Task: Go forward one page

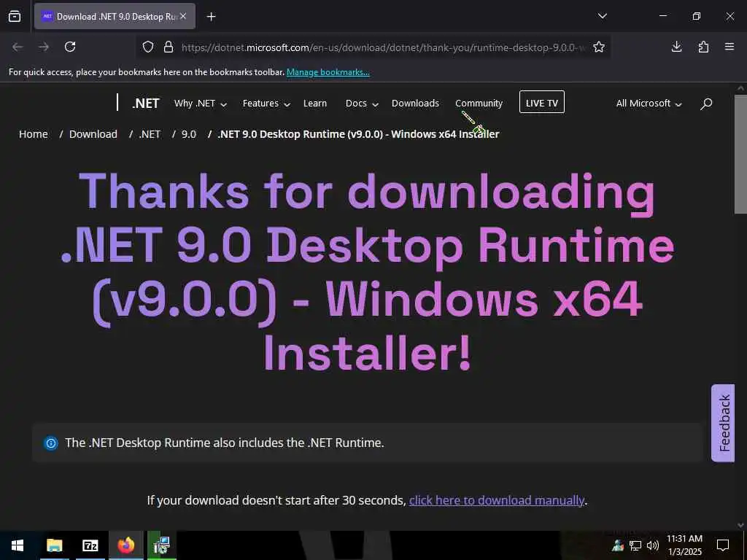Action: click(44, 47)
